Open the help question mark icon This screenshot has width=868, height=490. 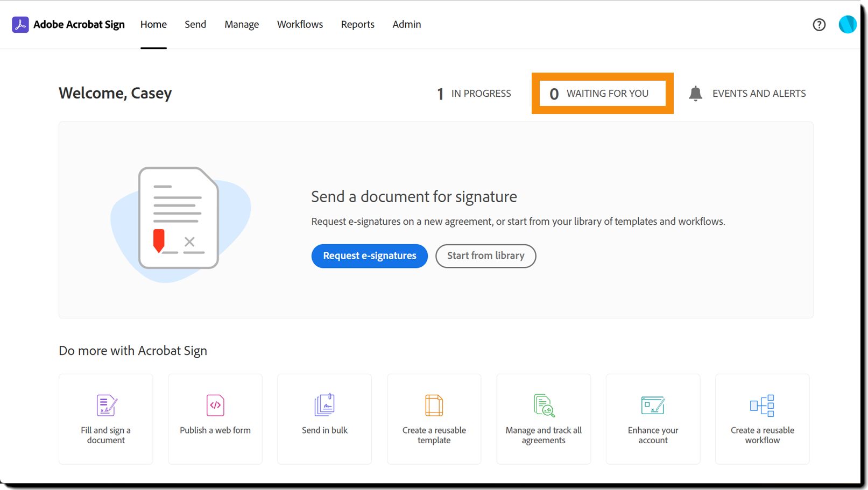coord(819,25)
